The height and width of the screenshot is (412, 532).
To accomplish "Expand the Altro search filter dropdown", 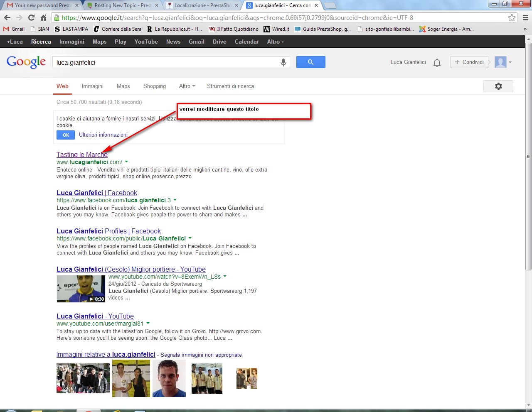I will click(187, 86).
